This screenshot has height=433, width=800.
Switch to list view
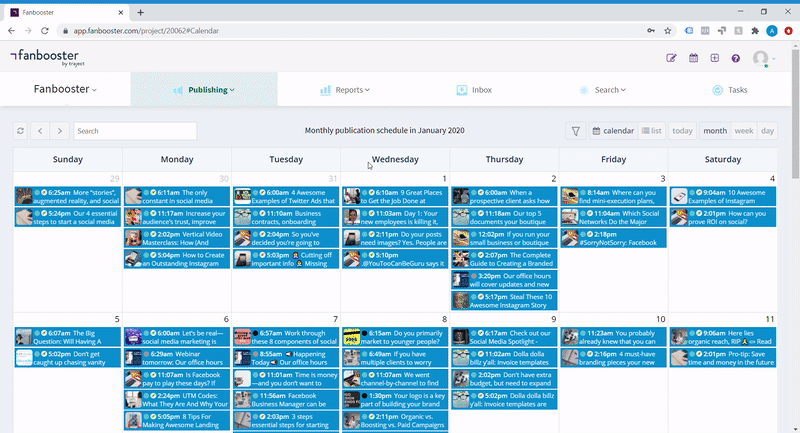[652, 131]
